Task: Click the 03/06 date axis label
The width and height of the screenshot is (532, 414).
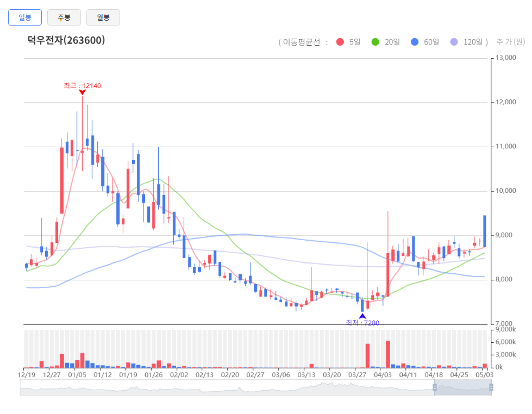Action: [281, 375]
